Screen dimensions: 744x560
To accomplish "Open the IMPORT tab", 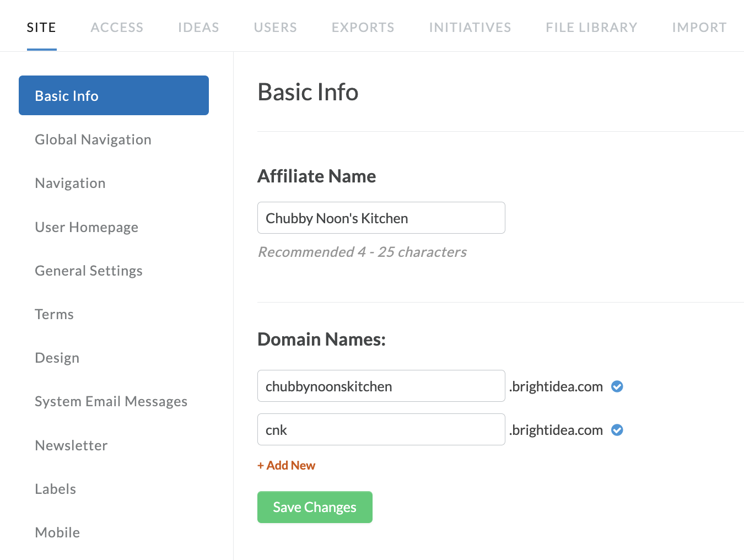I will [x=699, y=28].
